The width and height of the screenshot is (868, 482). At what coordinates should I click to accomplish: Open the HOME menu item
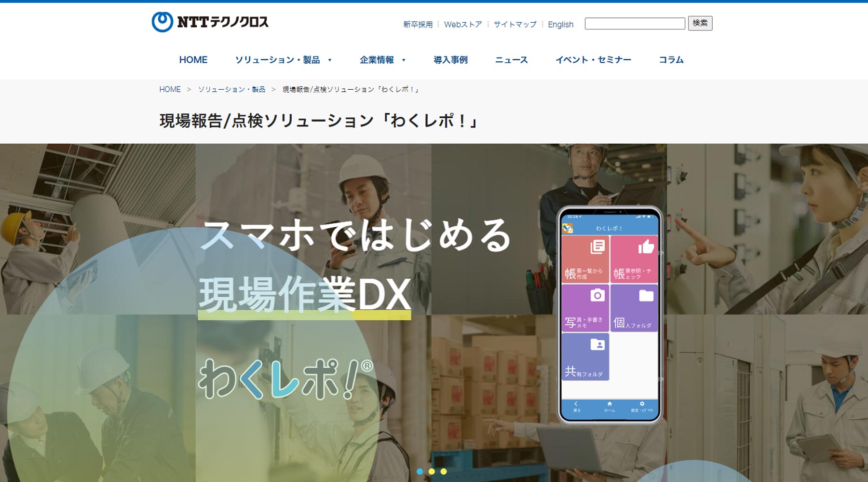tap(193, 60)
